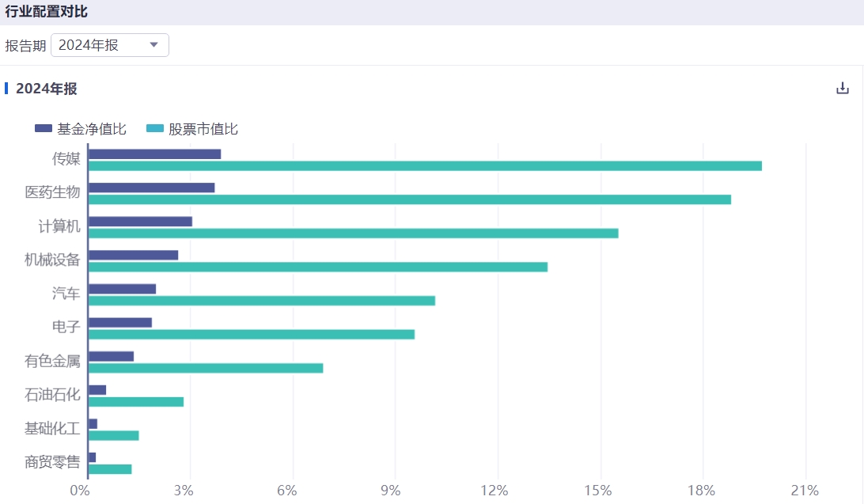Screen dimensions: 864x504
Task: Select the 机械设备 股票市值比 bar
Action: [317, 267]
